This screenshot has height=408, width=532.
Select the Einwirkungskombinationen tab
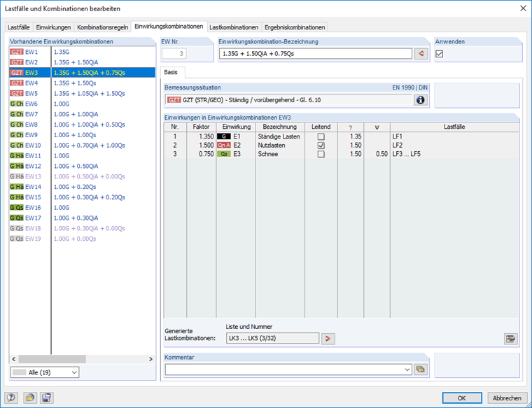(169, 27)
